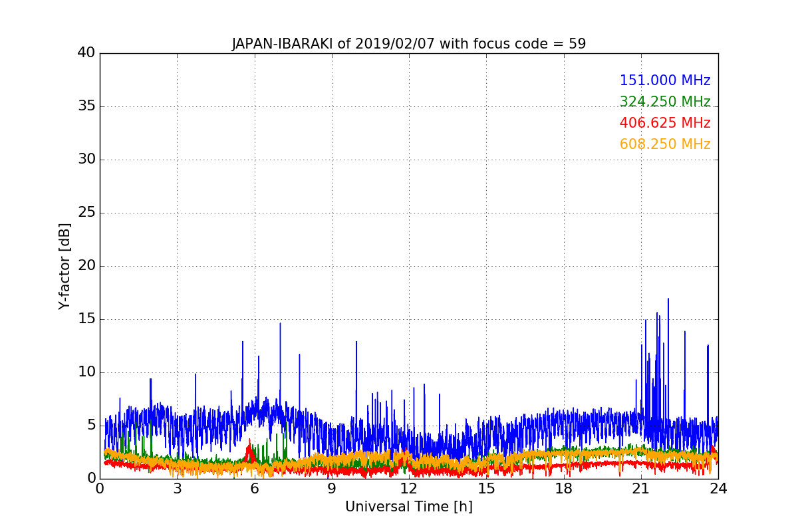Click y-axis tick label 35

(x=86, y=106)
